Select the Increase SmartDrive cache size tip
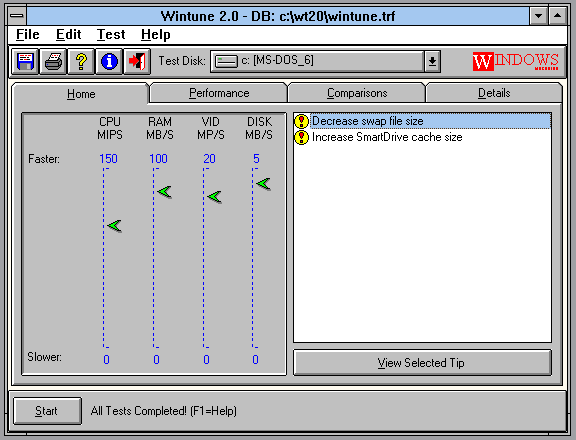The width and height of the screenshot is (576, 440). coord(387,137)
